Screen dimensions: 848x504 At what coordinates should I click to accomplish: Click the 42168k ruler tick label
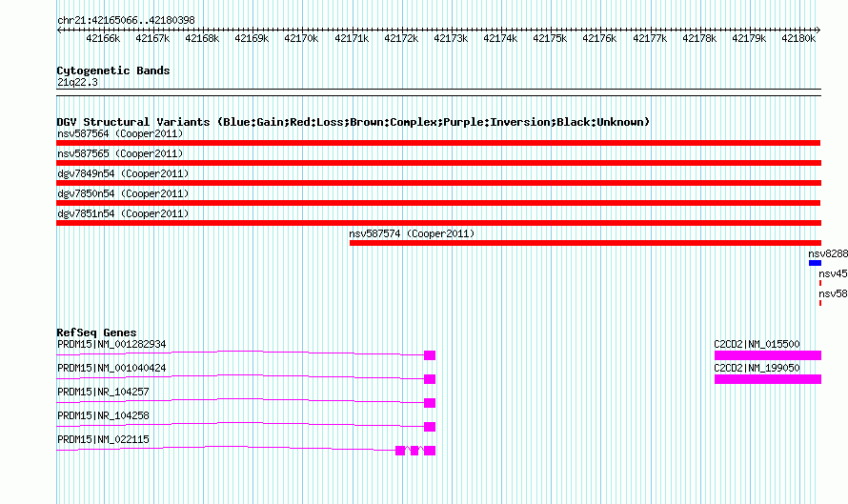pos(202,38)
